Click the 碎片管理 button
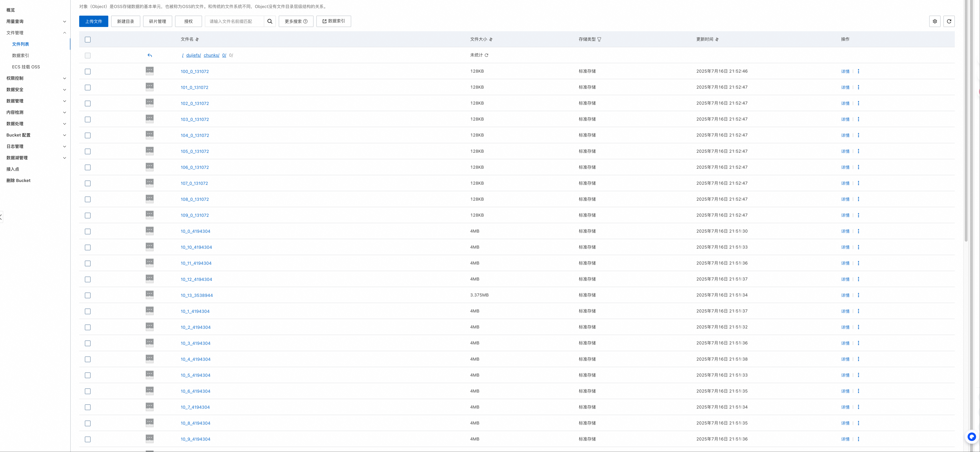This screenshot has height=452, width=980. [x=157, y=21]
